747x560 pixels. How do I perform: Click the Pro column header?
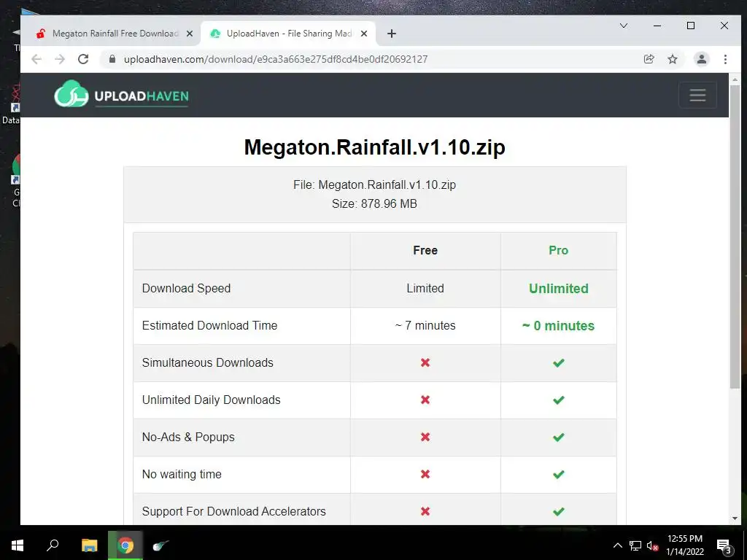pos(558,251)
